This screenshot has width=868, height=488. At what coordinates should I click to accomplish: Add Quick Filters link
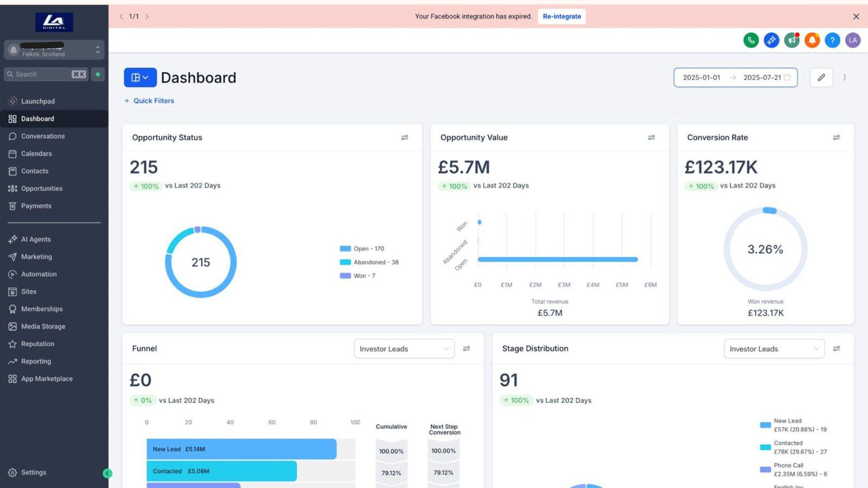click(149, 101)
